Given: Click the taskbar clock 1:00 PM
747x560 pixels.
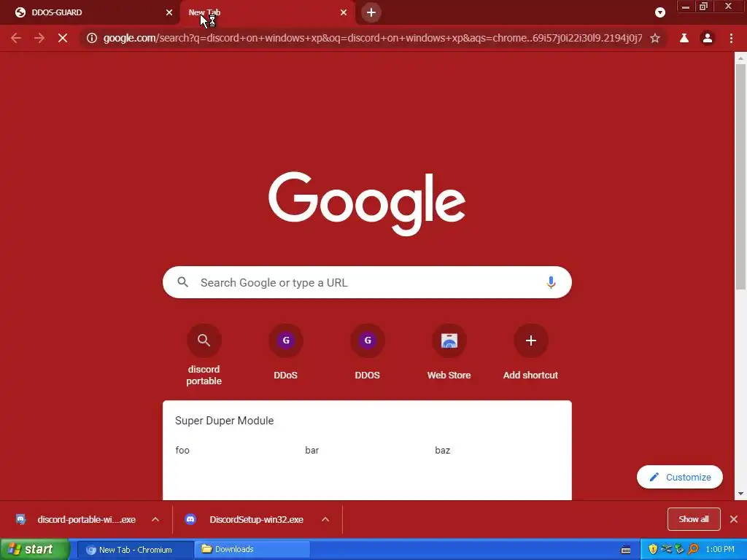Looking at the screenshot, I should [720, 550].
